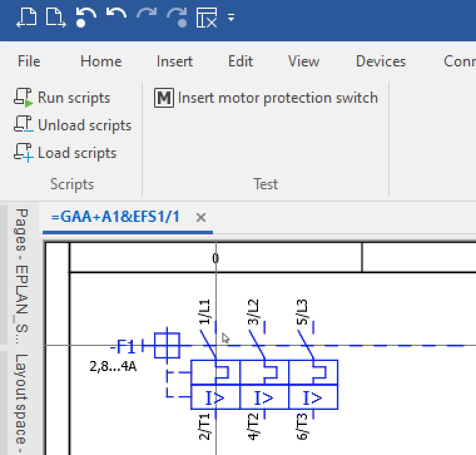Screen dimensions: 476x455
Task: Click the 6/T3 connection point label
Action: [x=302, y=426]
